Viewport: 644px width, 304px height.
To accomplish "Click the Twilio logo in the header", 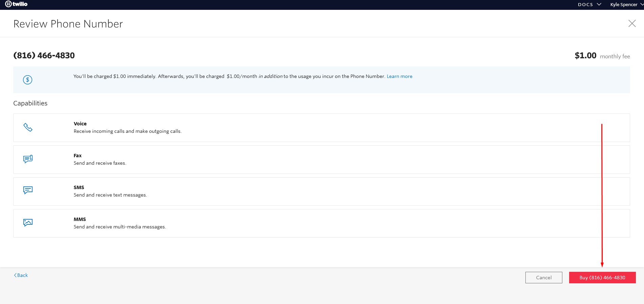I will [16, 4].
